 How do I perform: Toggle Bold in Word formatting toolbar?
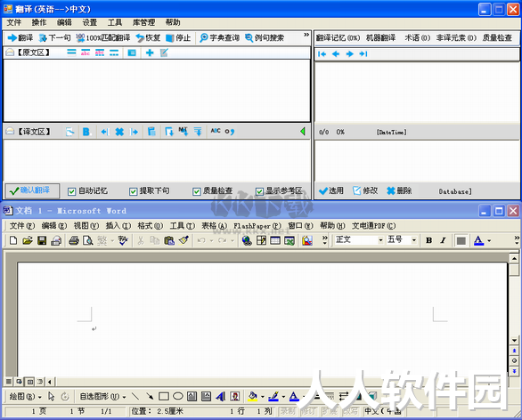click(x=429, y=240)
